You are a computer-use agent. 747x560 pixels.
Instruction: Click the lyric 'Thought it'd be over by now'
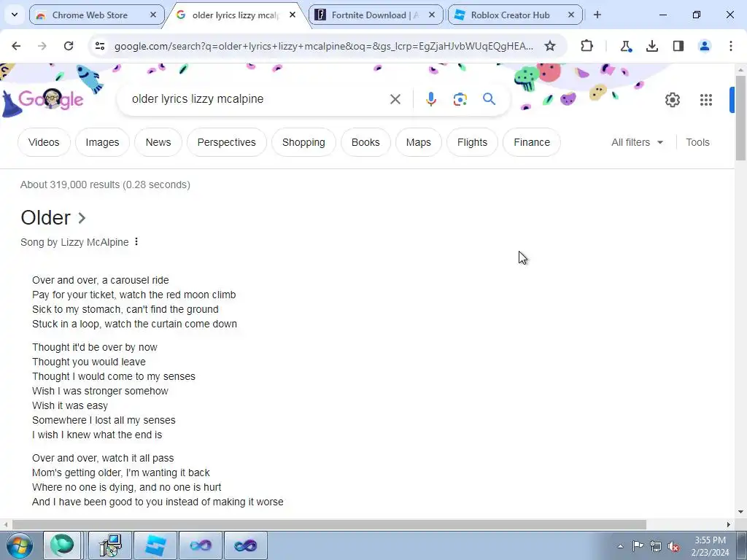(x=95, y=347)
